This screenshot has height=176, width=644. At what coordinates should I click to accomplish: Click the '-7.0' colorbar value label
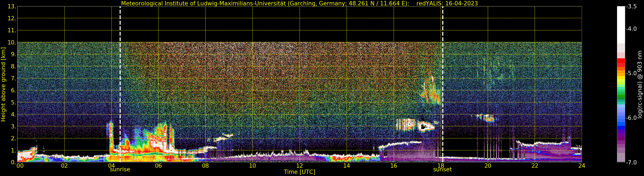pos(631,163)
